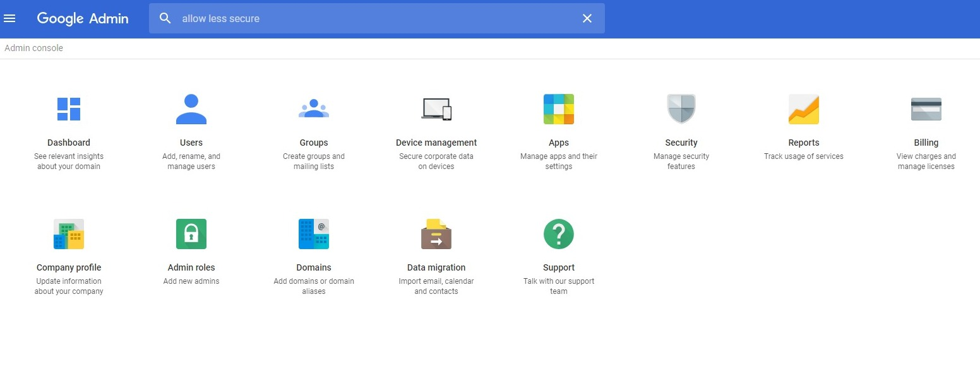
Task: Click the Security title link
Action: (x=681, y=143)
